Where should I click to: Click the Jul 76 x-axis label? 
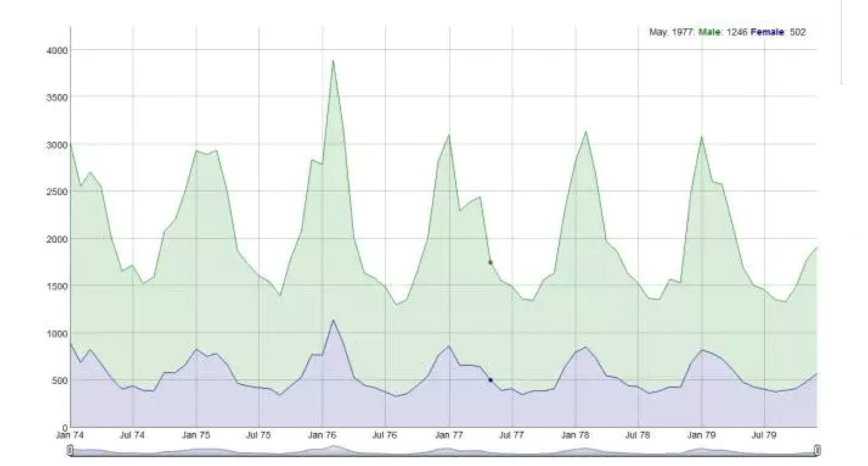click(x=385, y=436)
